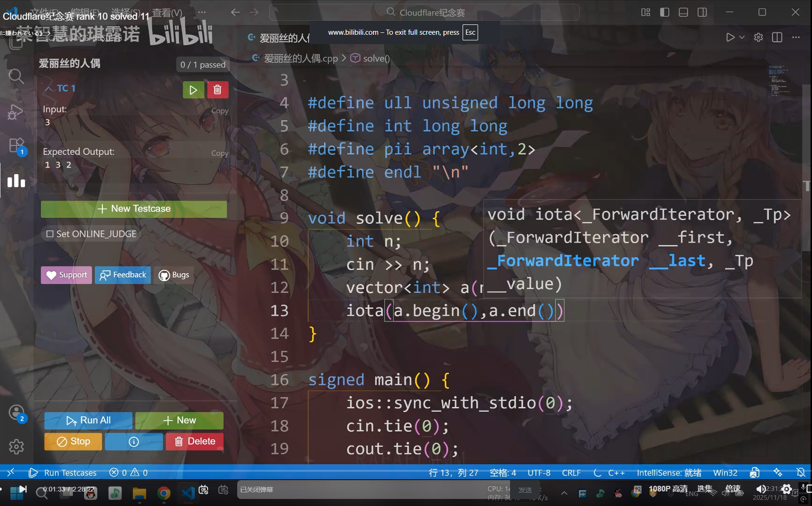Viewport: 812px width, 506px height.
Task: Open the Manage gear in the activity bar
Action: pos(16,446)
